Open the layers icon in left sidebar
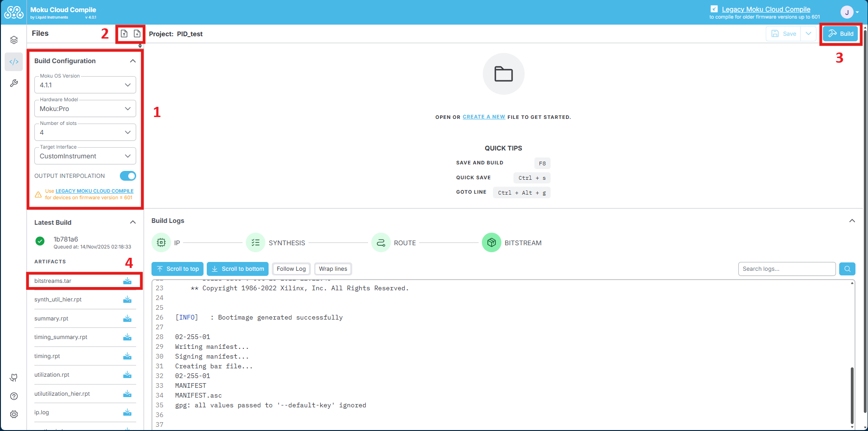This screenshot has width=868, height=431. (14, 40)
